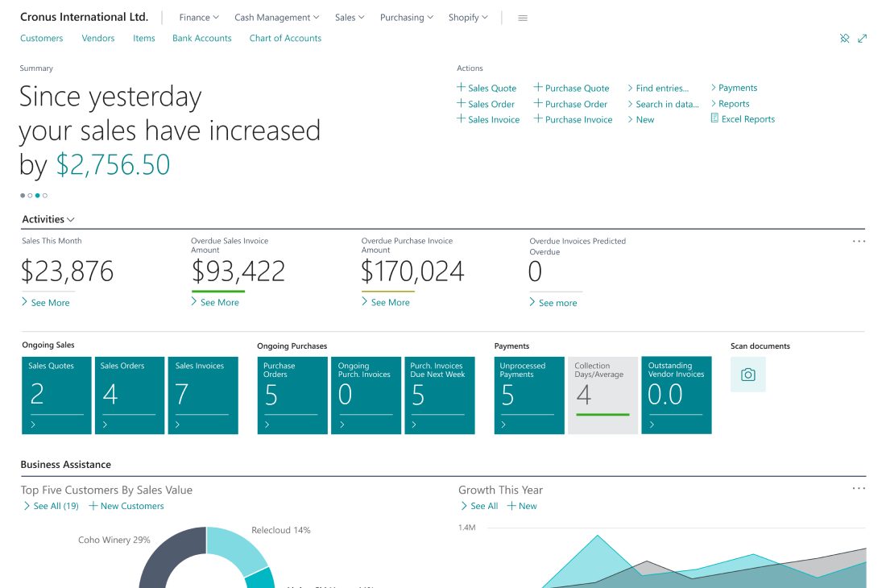Viewport: 886px width, 588px height.
Task: Click Cronus International Ltd. company name
Action: pos(85,17)
